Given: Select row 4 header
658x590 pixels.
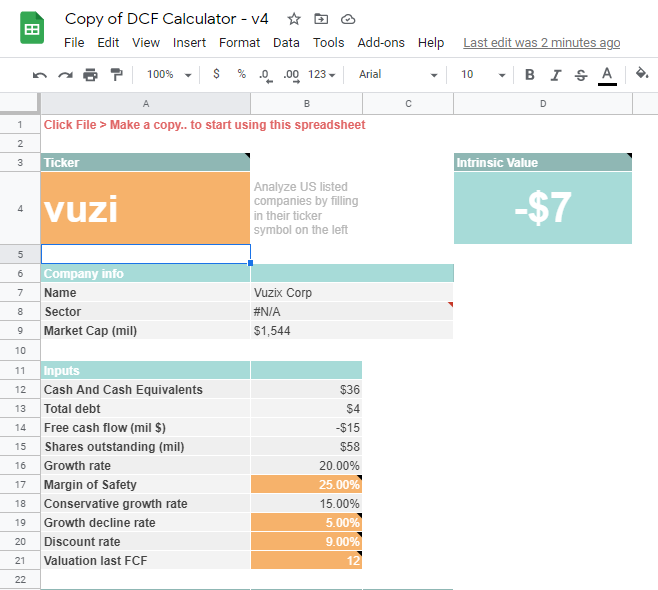Looking at the screenshot, I should (x=20, y=209).
